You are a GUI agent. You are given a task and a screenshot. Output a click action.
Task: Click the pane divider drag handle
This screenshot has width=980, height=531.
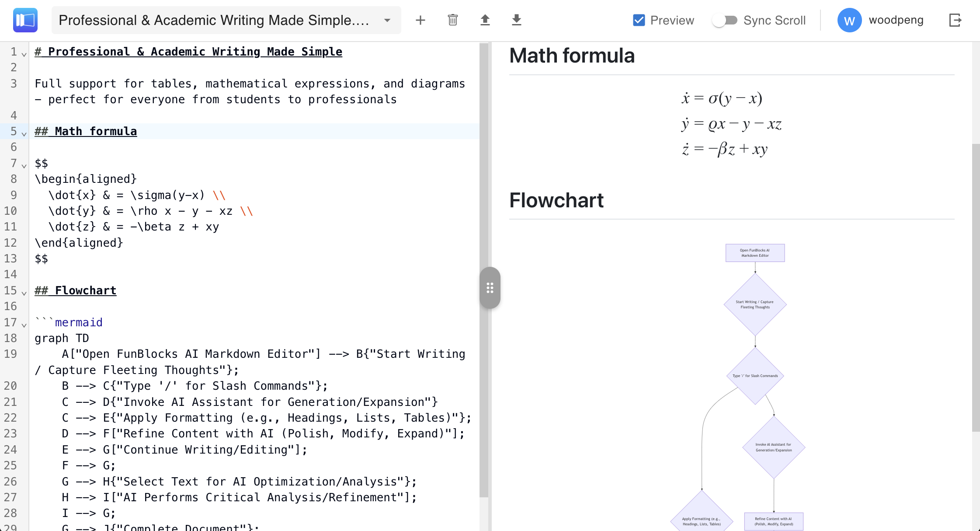490,288
